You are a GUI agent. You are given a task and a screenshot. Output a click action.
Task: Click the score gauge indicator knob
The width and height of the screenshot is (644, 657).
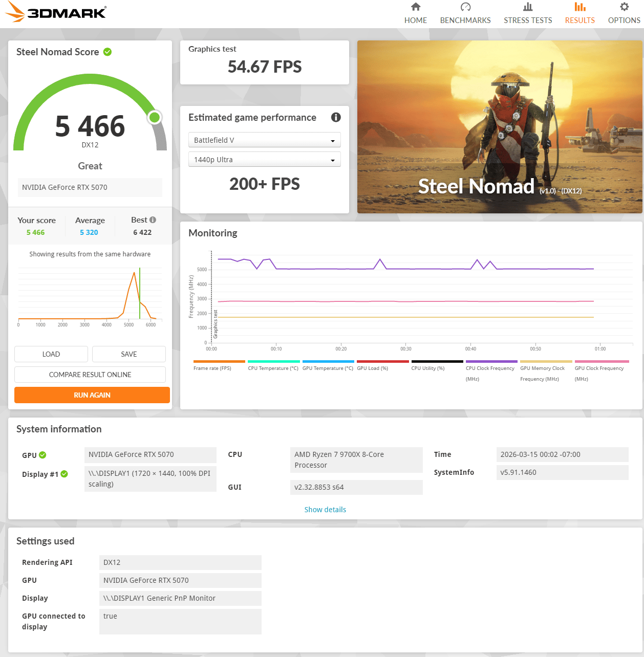click(154, 118)
